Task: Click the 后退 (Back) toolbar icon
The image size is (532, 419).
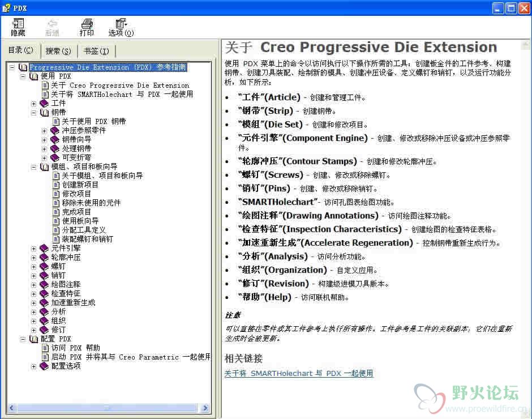Action: [x=52, y=27]
